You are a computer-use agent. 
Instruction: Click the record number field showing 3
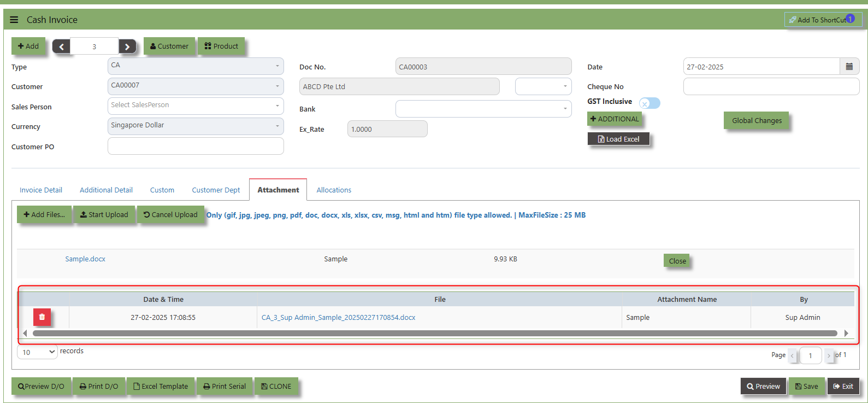pos(95,46)
